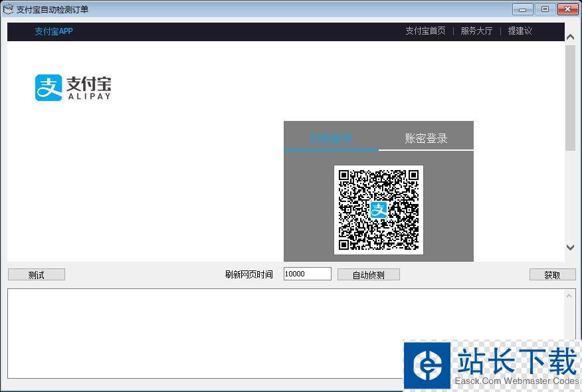The height and width of the screenshot is (392, 582).
Task: Click the Alipay login QR code
Action: (x=379, y=210)
